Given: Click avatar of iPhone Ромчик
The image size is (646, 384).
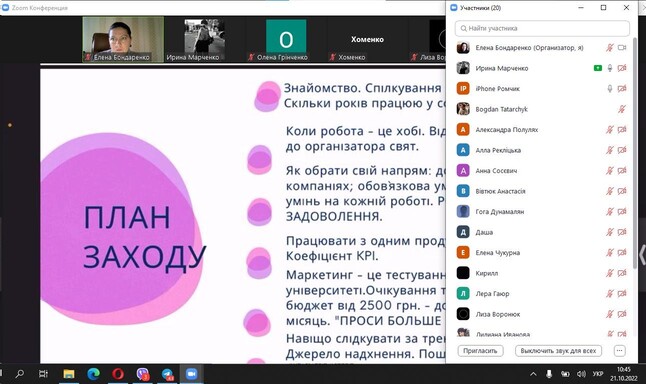Looking at the screenshot, I should click(x=463, y=89).
